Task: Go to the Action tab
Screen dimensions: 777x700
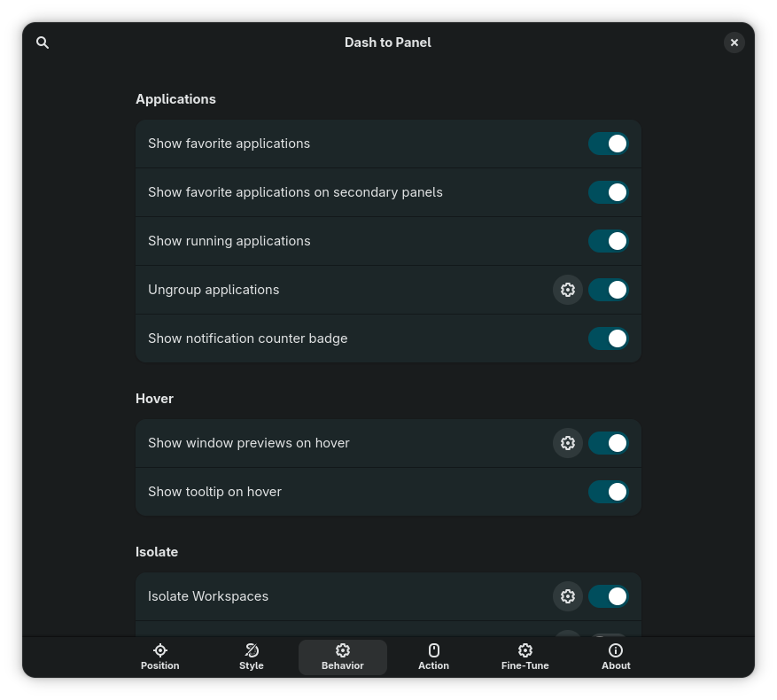Action: pyautogui.click(x=434, y=657)
